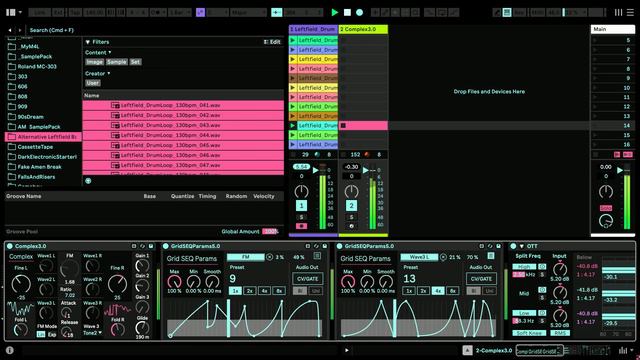This screenshot has height=360, width=640.
Task: Open the dropdown arrow beside the layout icon
Action: click(20, 12)
